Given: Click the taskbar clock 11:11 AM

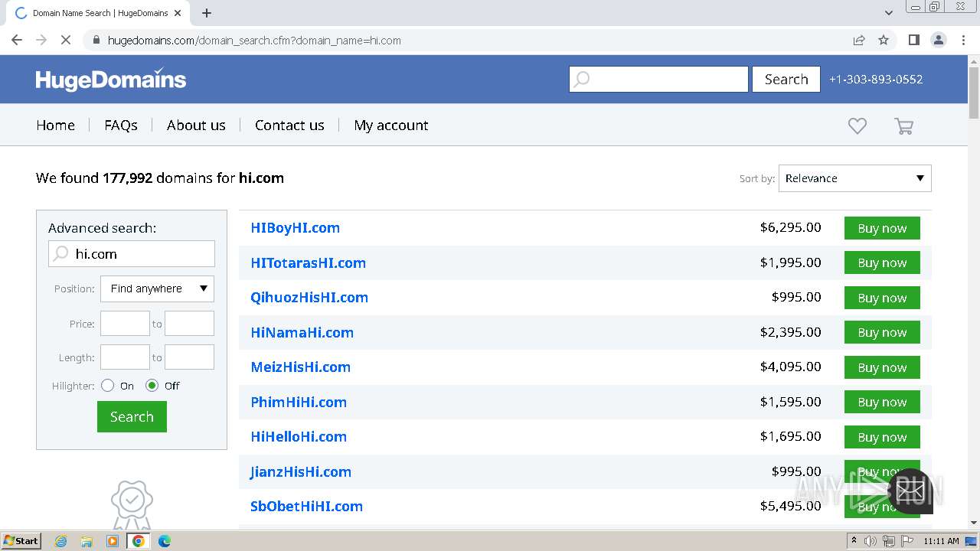Looking at the screenshot, I should click(x=941, y=541).
